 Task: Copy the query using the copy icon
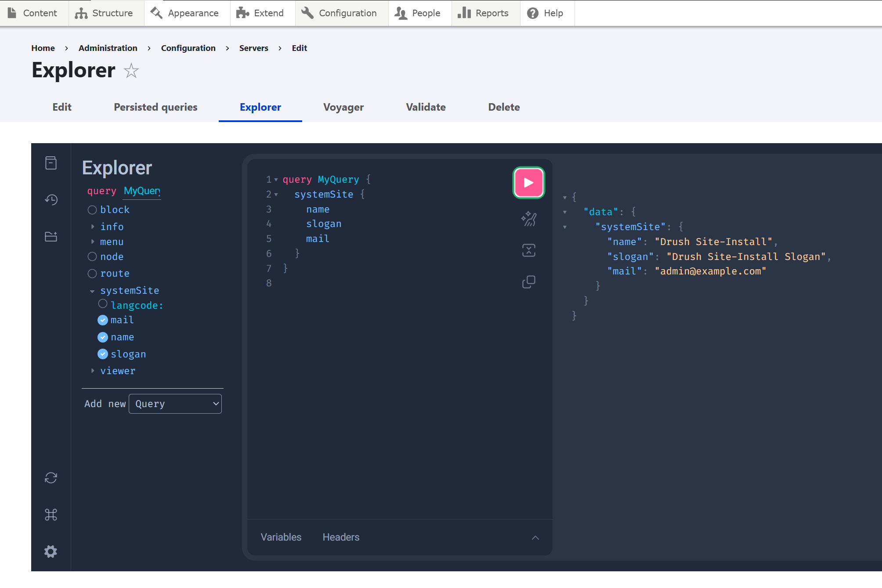528,282
